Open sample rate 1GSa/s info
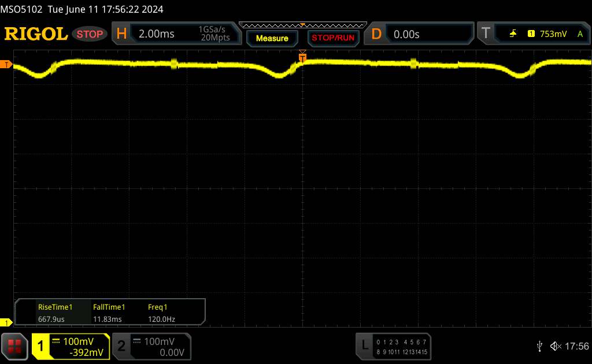 [212, 29]
